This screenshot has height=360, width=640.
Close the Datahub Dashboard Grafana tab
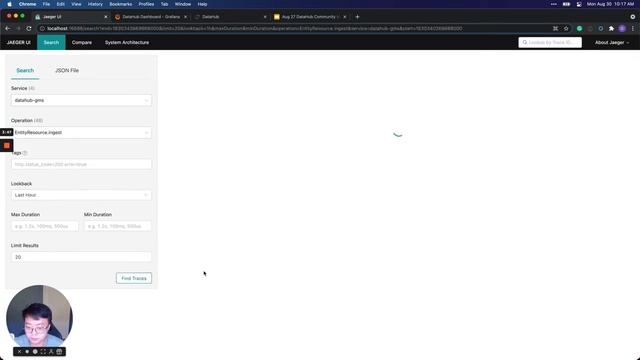[x=185, y=17]
